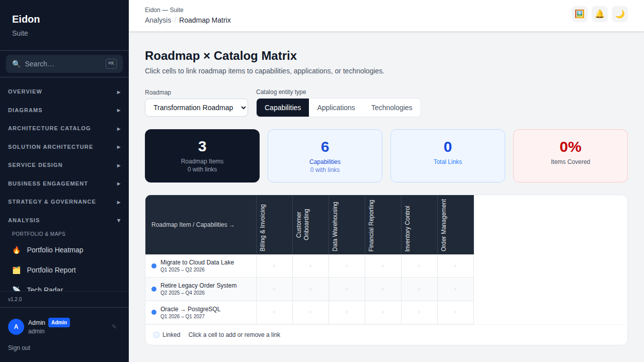Click the search magnifier icon
Image resolution: width=644 pixels, height=362 pixels.
pyautogui.click(x=16, y=64)
